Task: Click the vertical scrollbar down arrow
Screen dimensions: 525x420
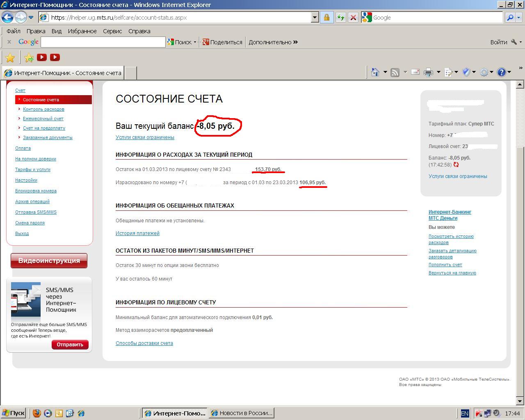Action: click(x=520, y=401)
